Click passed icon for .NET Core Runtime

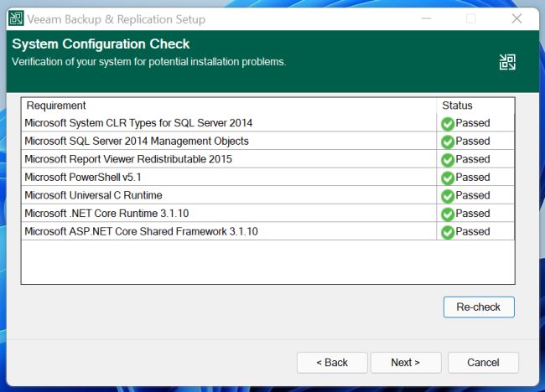448,214
